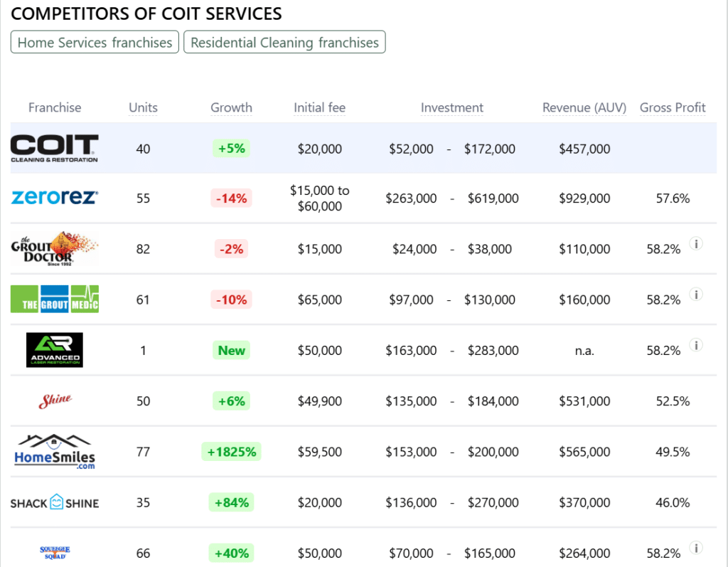Select the $263,000 investment lower value
728x567 pixels.
411,198
